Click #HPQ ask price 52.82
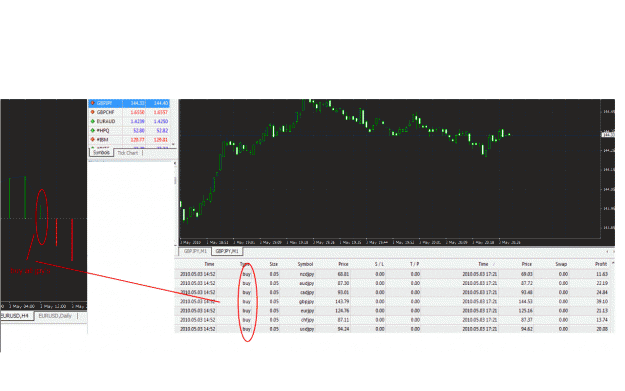 (162, 131)
